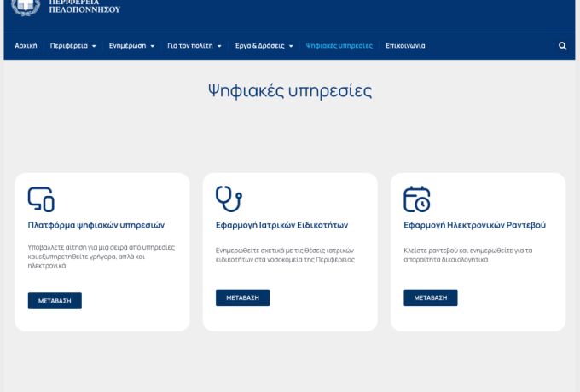Viewport: 580px width, 392px height.
Task: Click the digital services platform devices icon
Action: (x=41, y=199)
